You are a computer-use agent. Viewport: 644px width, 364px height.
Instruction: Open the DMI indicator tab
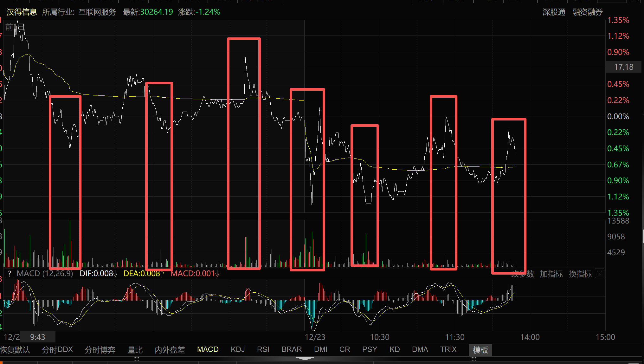[320, 349]
